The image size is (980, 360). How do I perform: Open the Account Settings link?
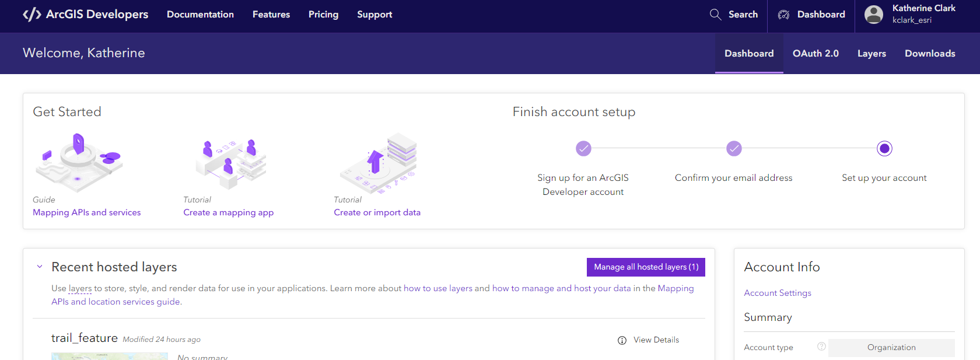(778, 293)
